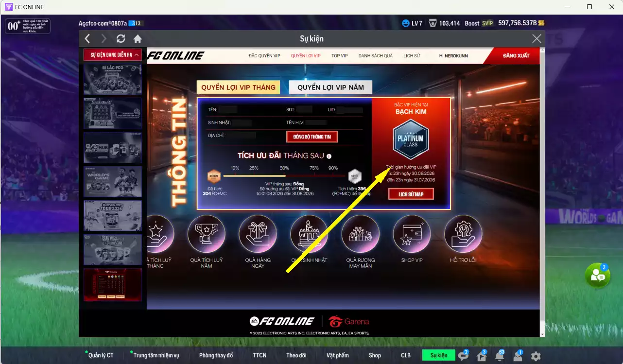This screenshot has width=623, height=364.
Task: Open Quản lý CT in bottom bar
Action: pos(101,355)
